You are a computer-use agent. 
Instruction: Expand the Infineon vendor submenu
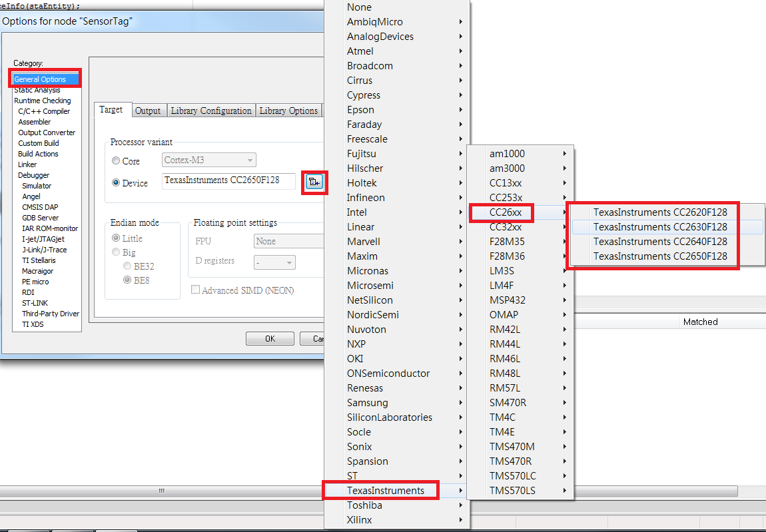click(397, 198)
